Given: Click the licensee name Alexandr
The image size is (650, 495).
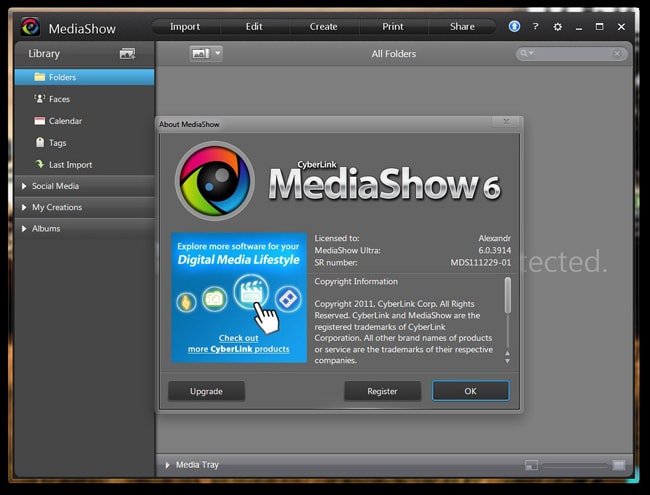Looking at the screenshot, I should 495,238.
